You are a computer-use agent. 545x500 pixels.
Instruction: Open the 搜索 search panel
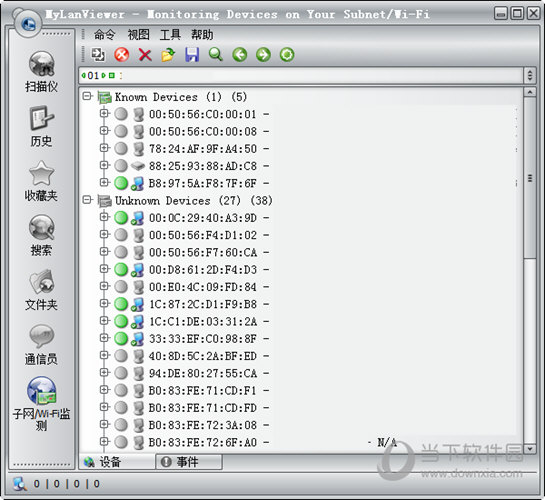41,236
